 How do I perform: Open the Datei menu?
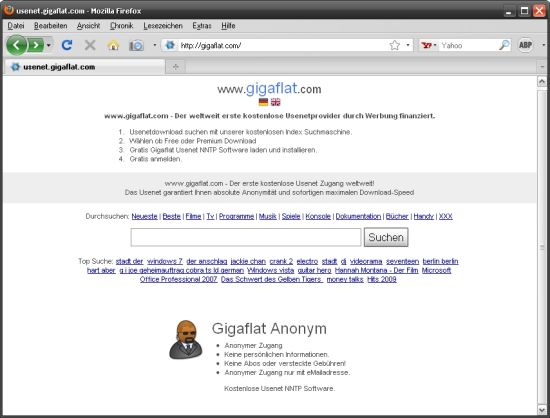click(16, 26)
